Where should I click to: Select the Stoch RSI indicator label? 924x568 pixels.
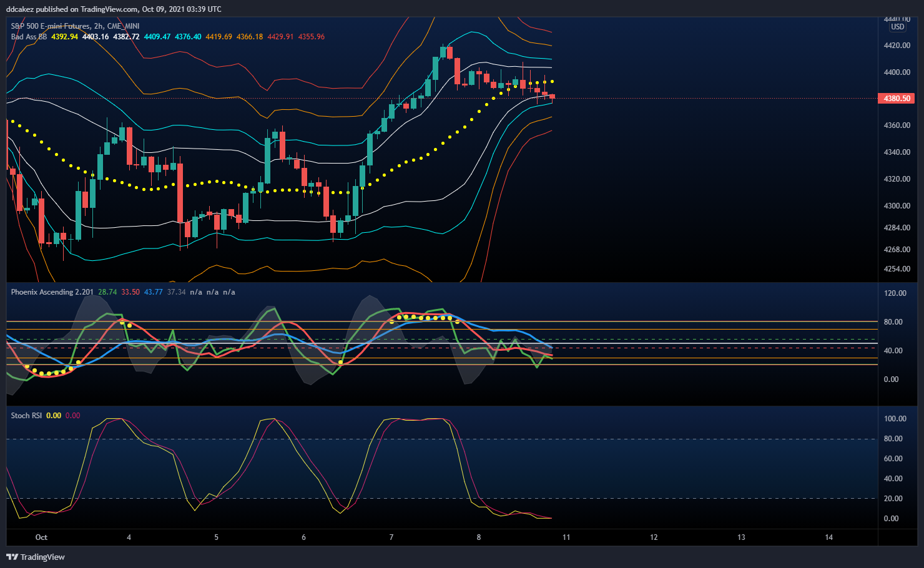tap(26, 416)
